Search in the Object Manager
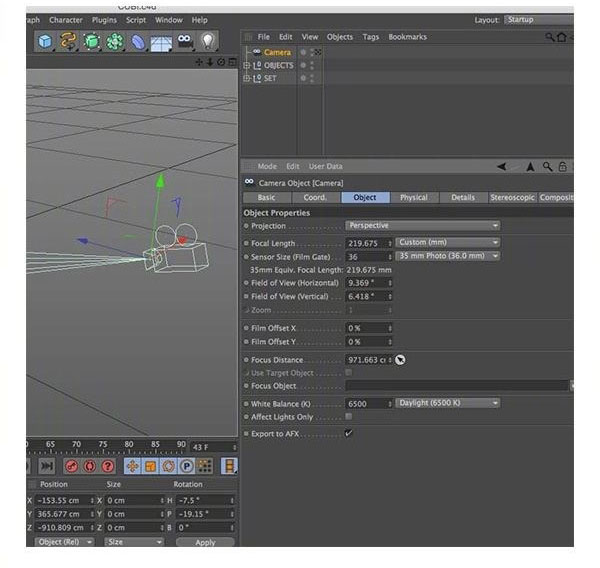The height and width of the screenshot is (568, 600). pyautogui.click(x=549, y=37)
